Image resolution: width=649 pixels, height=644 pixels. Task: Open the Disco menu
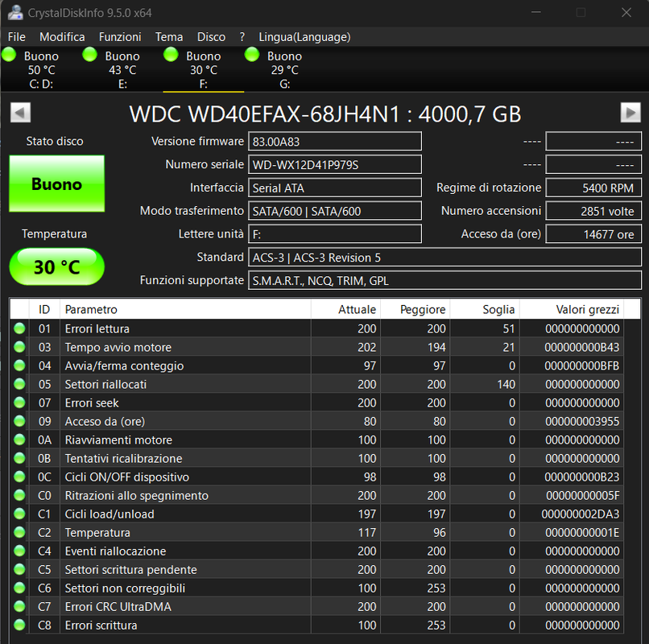(211, 37)
